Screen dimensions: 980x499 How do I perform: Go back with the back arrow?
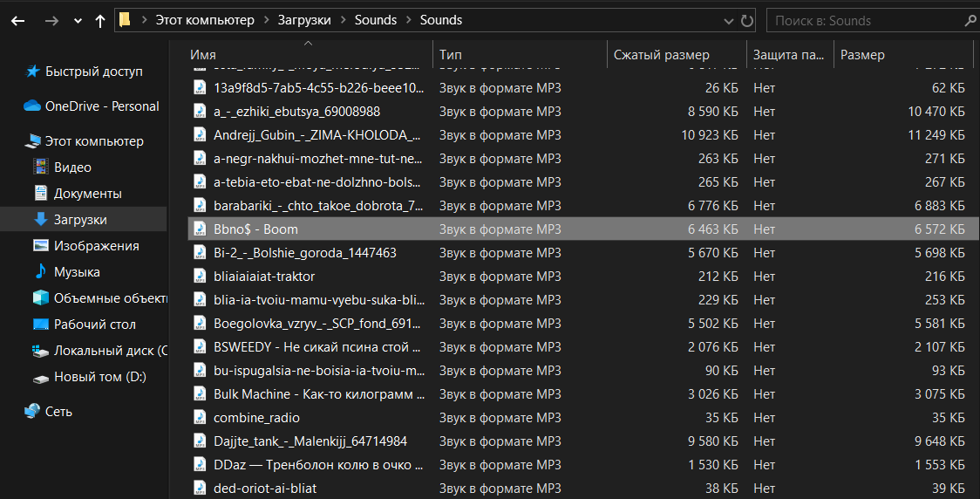(x=18, y=21)
